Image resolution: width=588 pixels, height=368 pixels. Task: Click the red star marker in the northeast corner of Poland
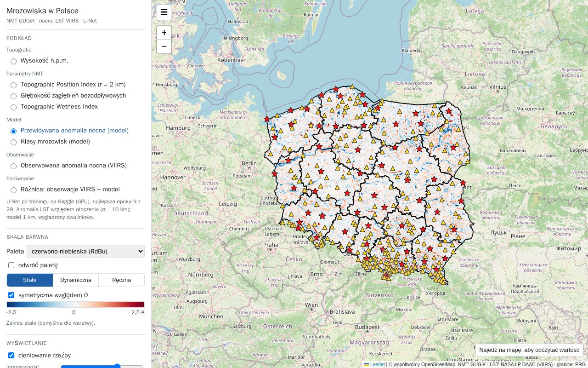449,111
